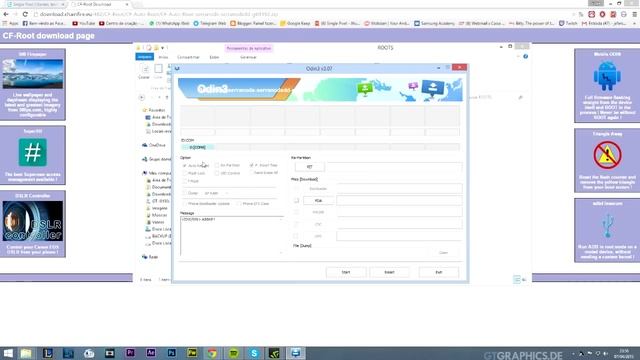The height and width of the screenshot is (360, 640).
Task: Open Chrome menu button
Action: [634, 14]
